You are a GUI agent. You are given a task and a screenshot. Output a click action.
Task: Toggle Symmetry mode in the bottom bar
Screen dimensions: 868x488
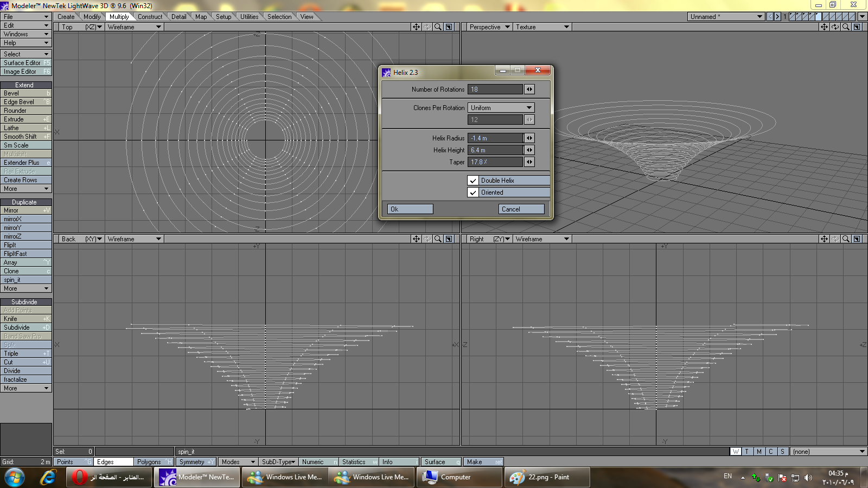(196, 462)
